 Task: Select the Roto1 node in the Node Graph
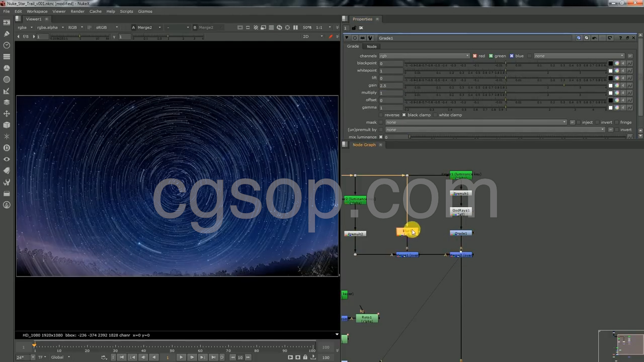367,319
